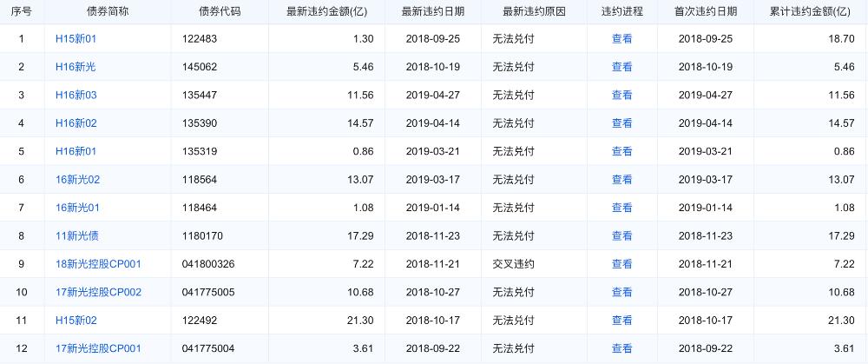Select bond code 145062
The image size is (868, 364).
pyautogui.click(x=200, y=67)
